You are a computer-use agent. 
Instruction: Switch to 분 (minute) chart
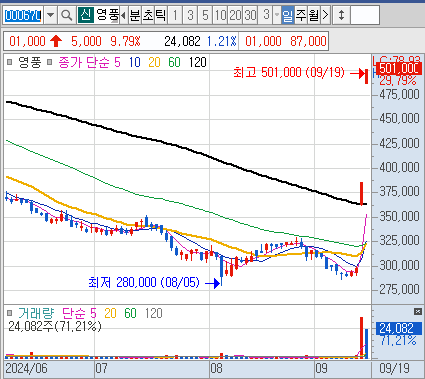(135, 15)
